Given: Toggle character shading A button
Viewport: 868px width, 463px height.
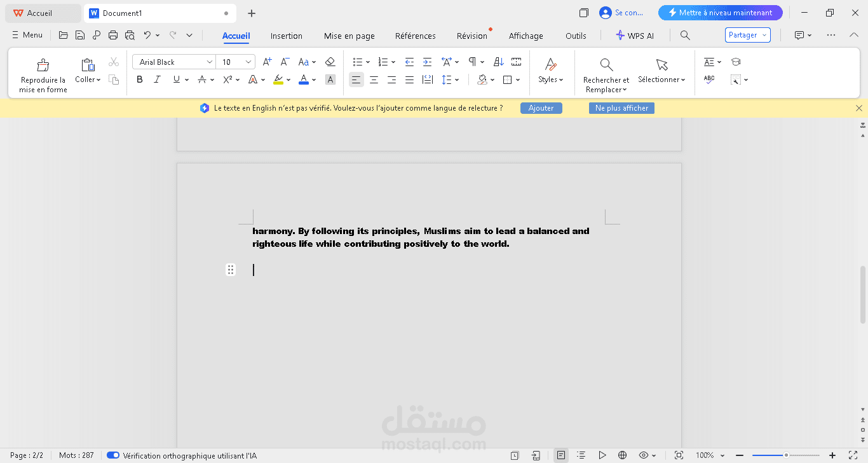Looking at the screenshot, I should [330, 79].
